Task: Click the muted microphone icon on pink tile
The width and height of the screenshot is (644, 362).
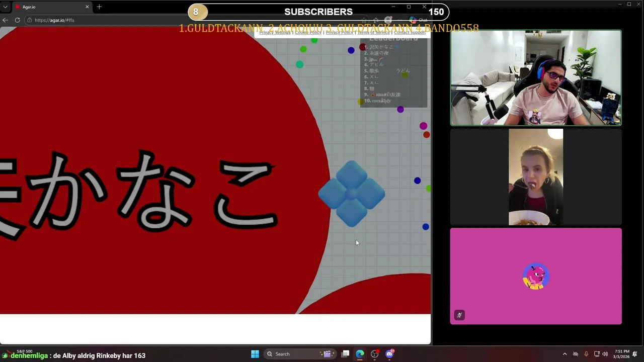Action: coord(459,315)
